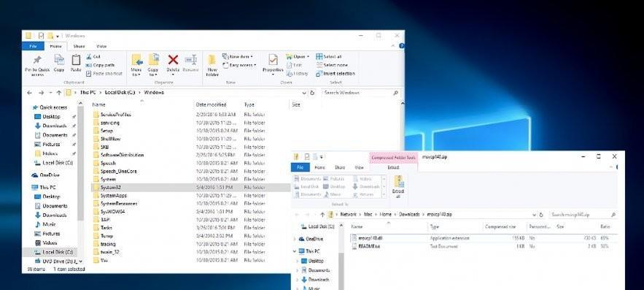Click Paste shortcut in the ribbon
The height and width of the screenshot is (290, 644).
coord(104,74)
